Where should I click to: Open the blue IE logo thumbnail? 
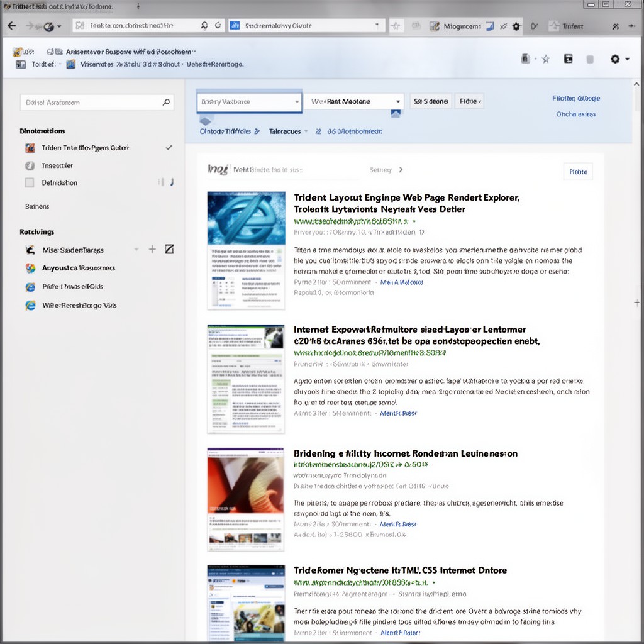coord(246,218)
